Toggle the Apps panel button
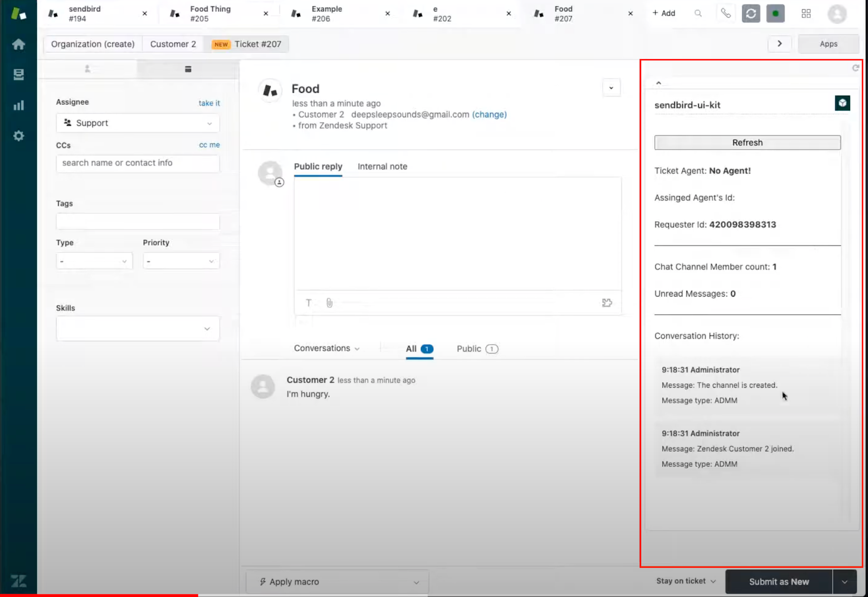This screenshot has height=597, width=868. pos(828,44)
